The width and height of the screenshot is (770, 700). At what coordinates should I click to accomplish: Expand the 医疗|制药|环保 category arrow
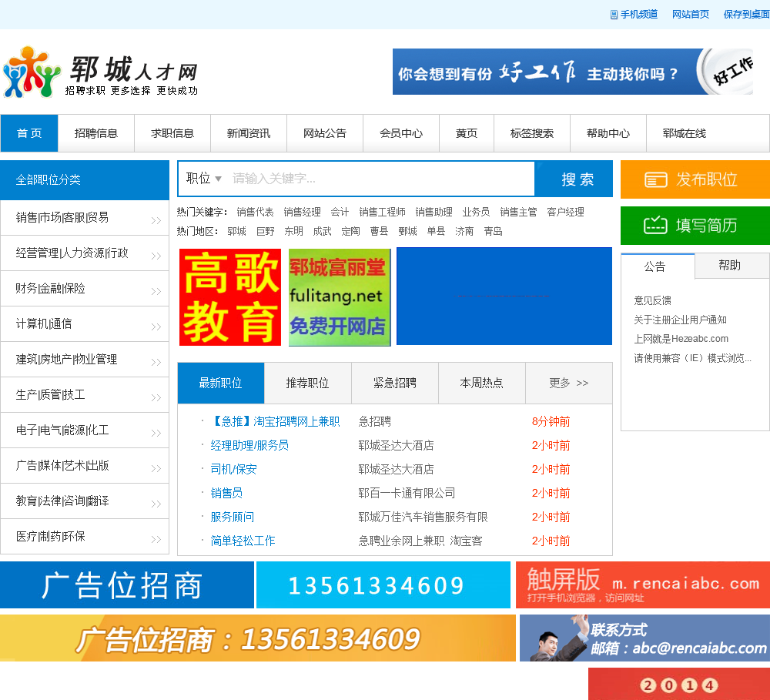156,539
